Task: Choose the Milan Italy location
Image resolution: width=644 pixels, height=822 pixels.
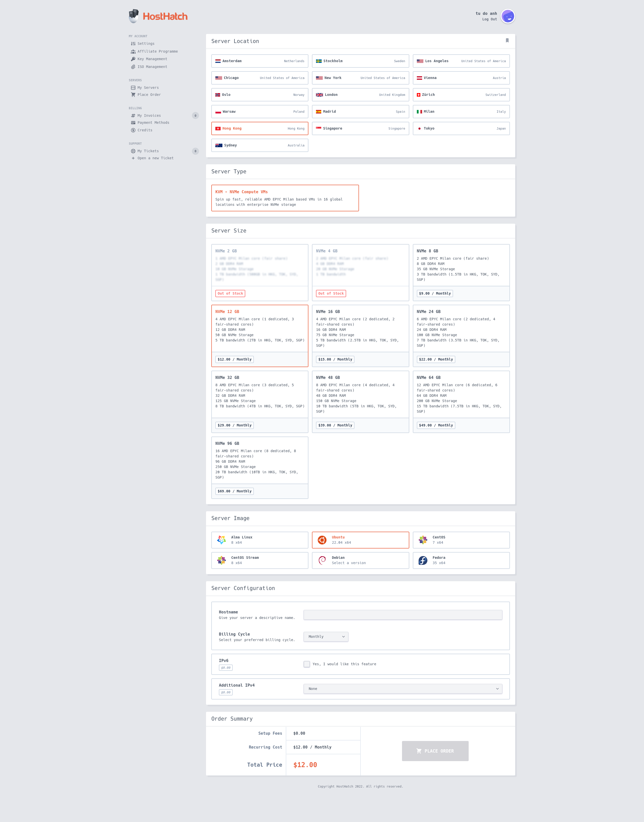Action: pyautogui.click(x=461, y=112)
